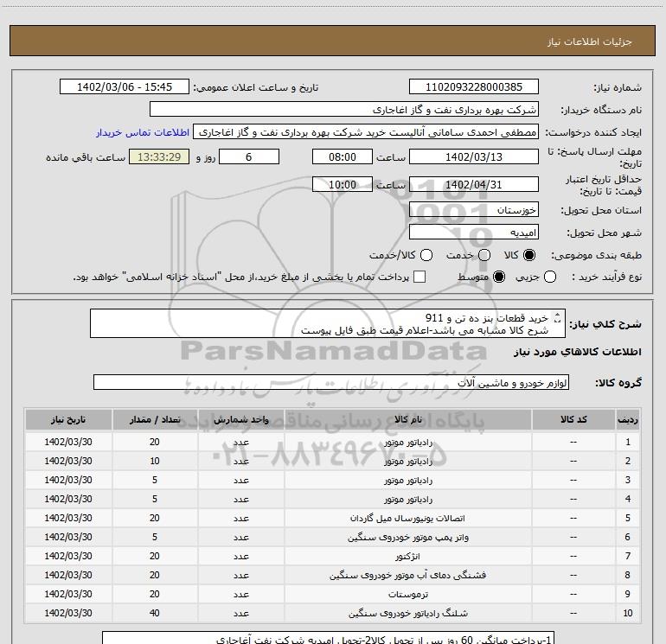Image resolution: width=666 pixels, height=644 pixels.
Task: Click the buyer organization name field
Action: coord(344,110)
